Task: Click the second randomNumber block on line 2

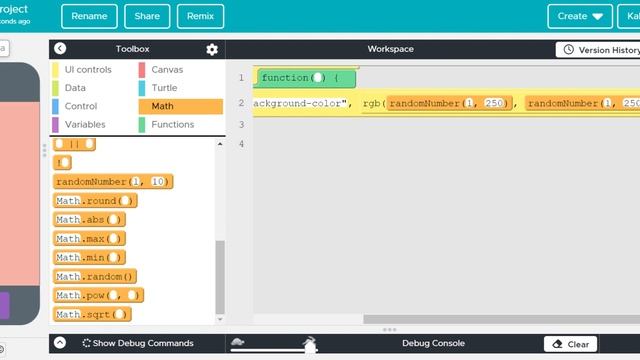Action: tap(583, 104)
